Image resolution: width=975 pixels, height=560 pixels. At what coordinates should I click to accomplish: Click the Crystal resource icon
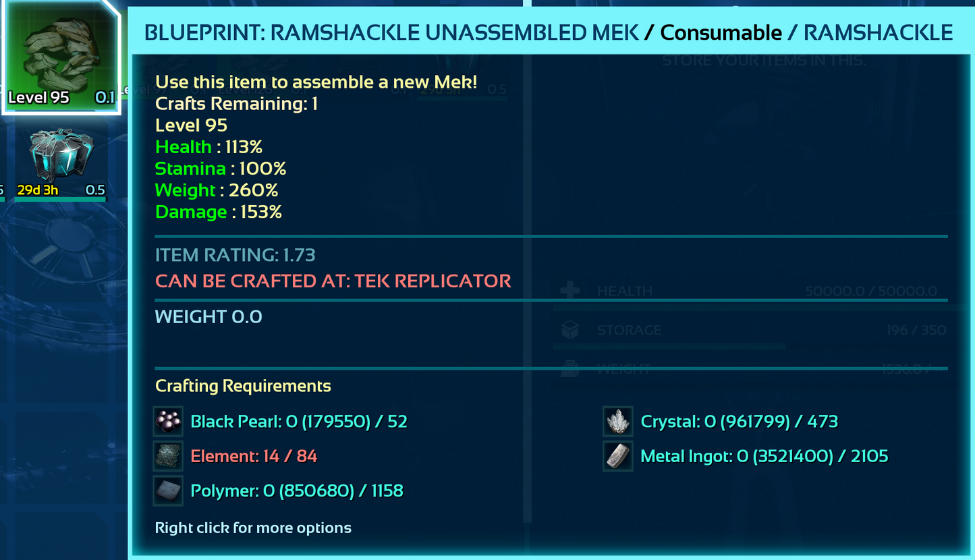click(618, 422)
